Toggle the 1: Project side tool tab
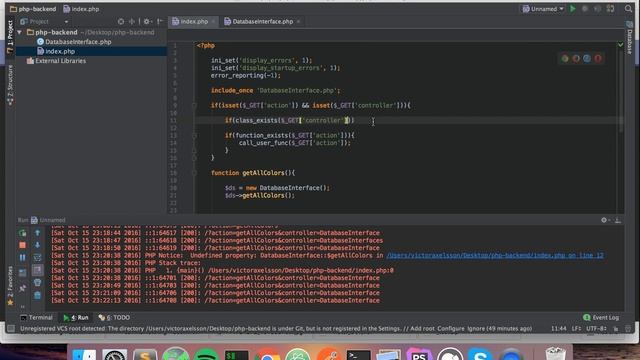The width and height of the screenshot is (640, 360). point(10,37)
